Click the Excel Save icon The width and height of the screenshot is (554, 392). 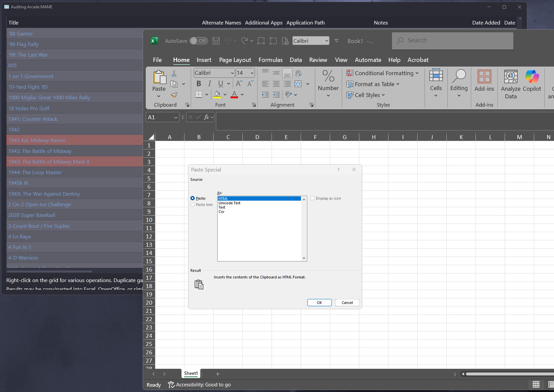(216, 41)
